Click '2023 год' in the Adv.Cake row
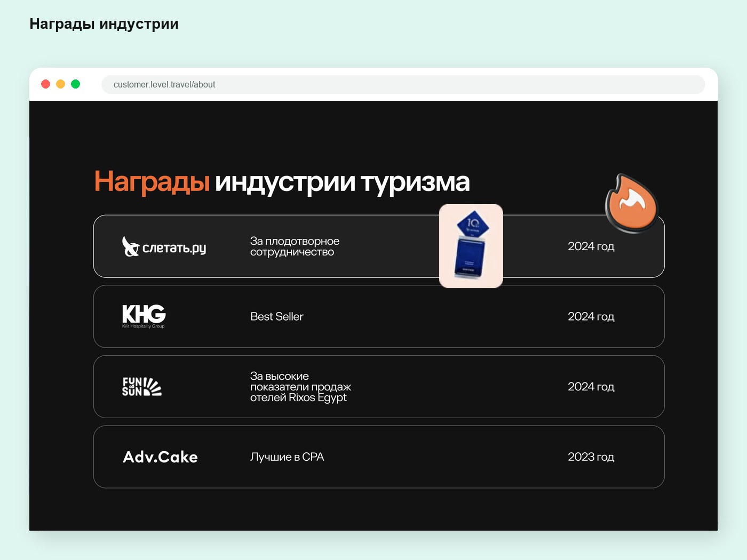The width and height of the screenshot is (747, 560). pyautogui.click(x=591, y=457)
